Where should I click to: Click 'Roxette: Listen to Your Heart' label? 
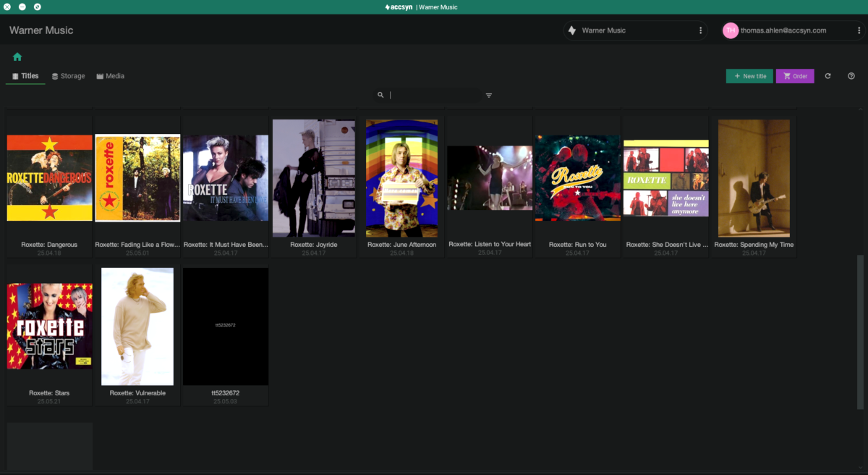click(490, 244)
